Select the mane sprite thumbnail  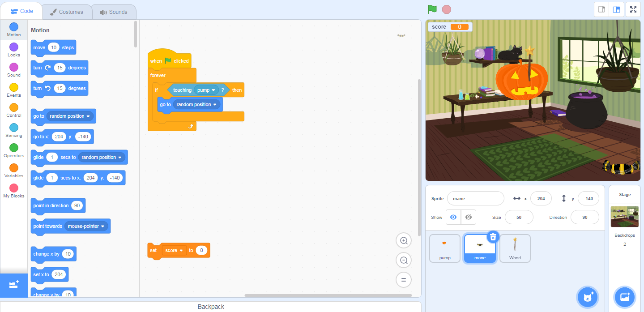(480, 248)
